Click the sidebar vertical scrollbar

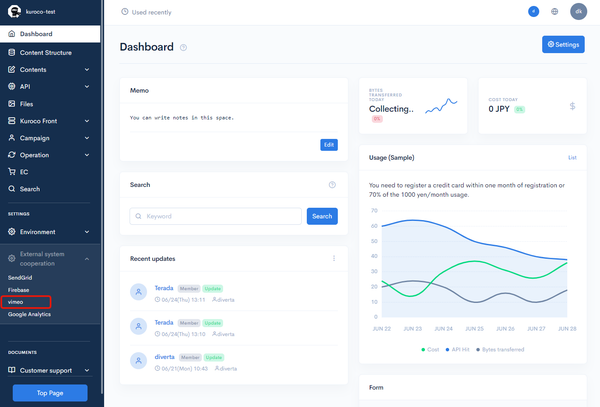tap(102, 197)
